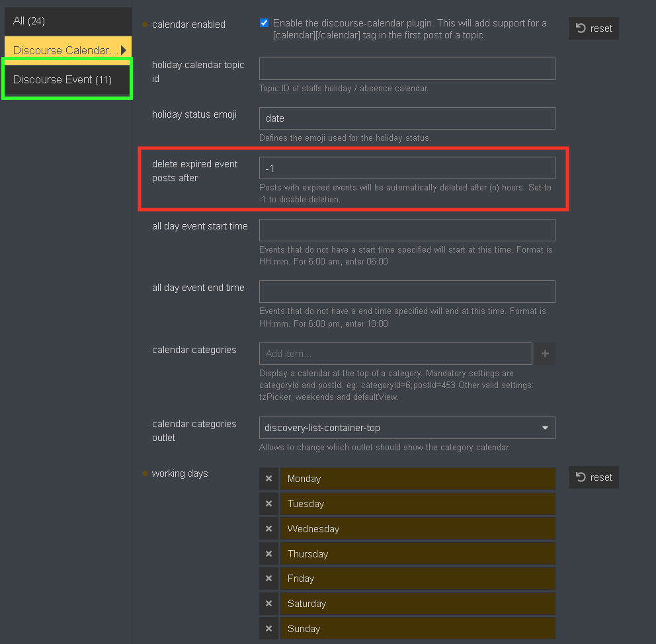Click the Wednesday working day entry
This screenshot has height=644, width=656.
click(x=418, y=528)
